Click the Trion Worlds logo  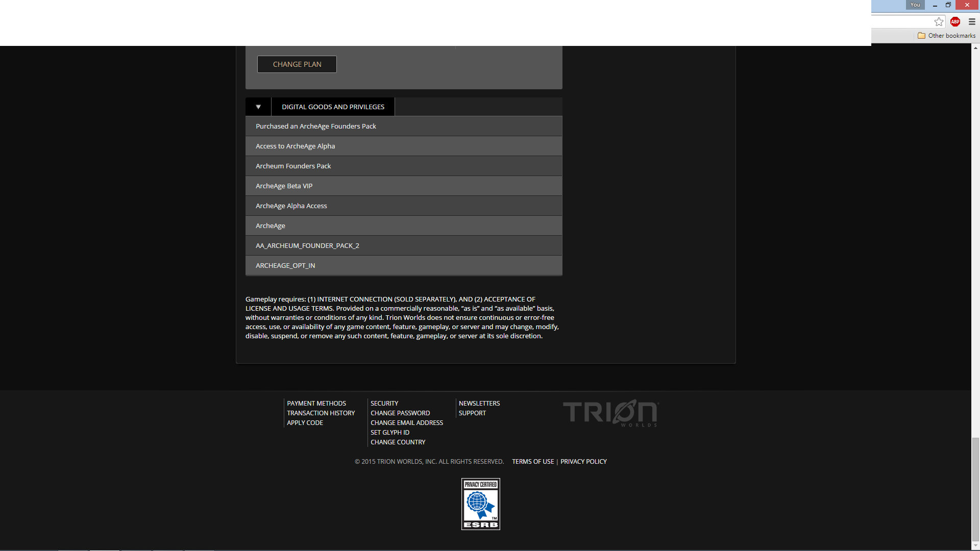click(611, 413)
